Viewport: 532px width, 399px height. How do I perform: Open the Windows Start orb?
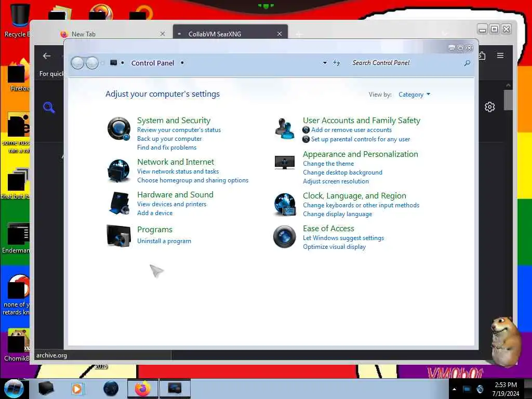tap(14, 389)
